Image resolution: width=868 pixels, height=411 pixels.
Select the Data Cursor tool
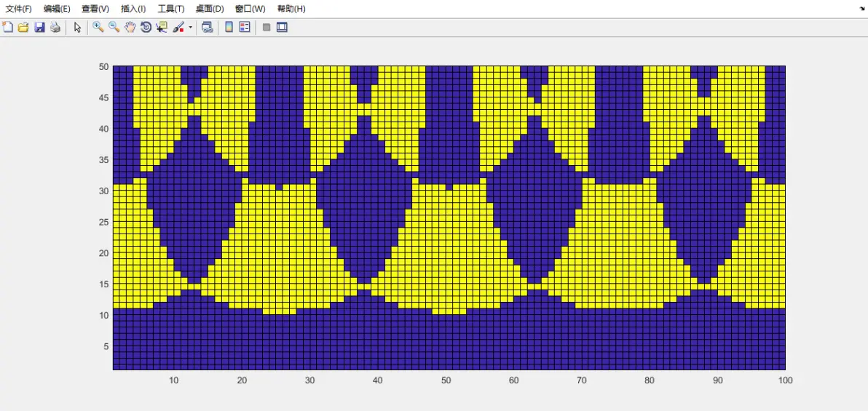(162, 27)
